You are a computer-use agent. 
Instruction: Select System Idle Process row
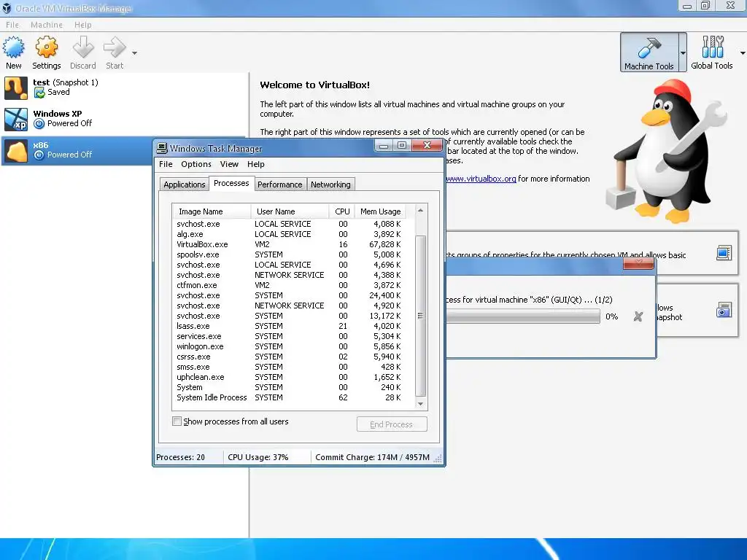click(x=289, y=397)
